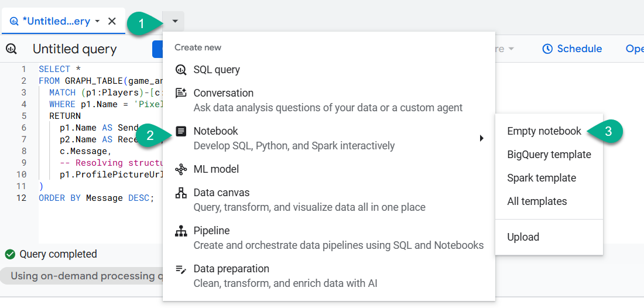Click the Schedule clock icon
Viewport: 644px width, 308px height.
click(x=547, y=49)
